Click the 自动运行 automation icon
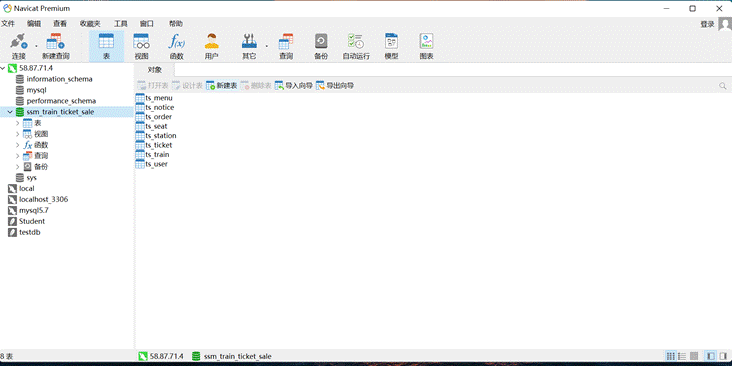Viewport: 732px width, 366px height. (356, 47)
